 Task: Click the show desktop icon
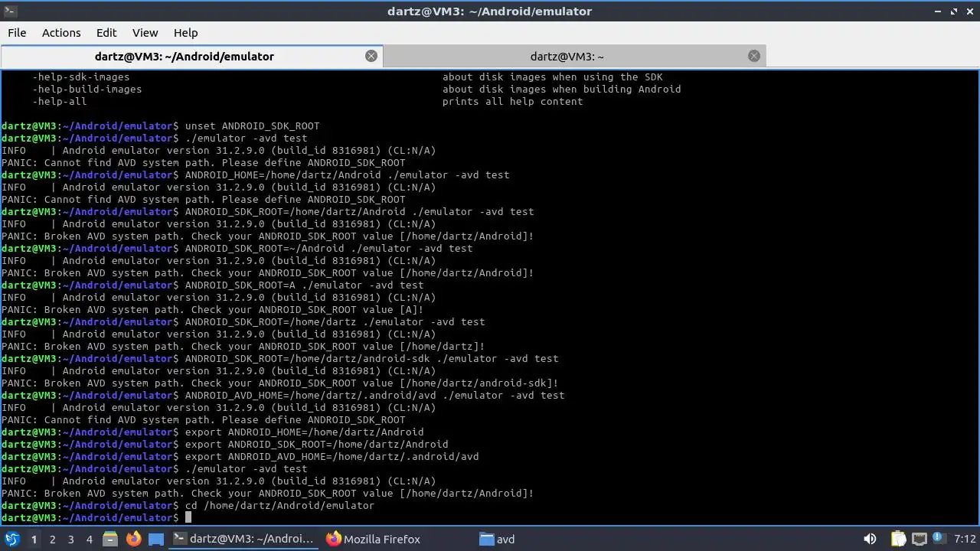pyautogui.click(x=156, y=539)
